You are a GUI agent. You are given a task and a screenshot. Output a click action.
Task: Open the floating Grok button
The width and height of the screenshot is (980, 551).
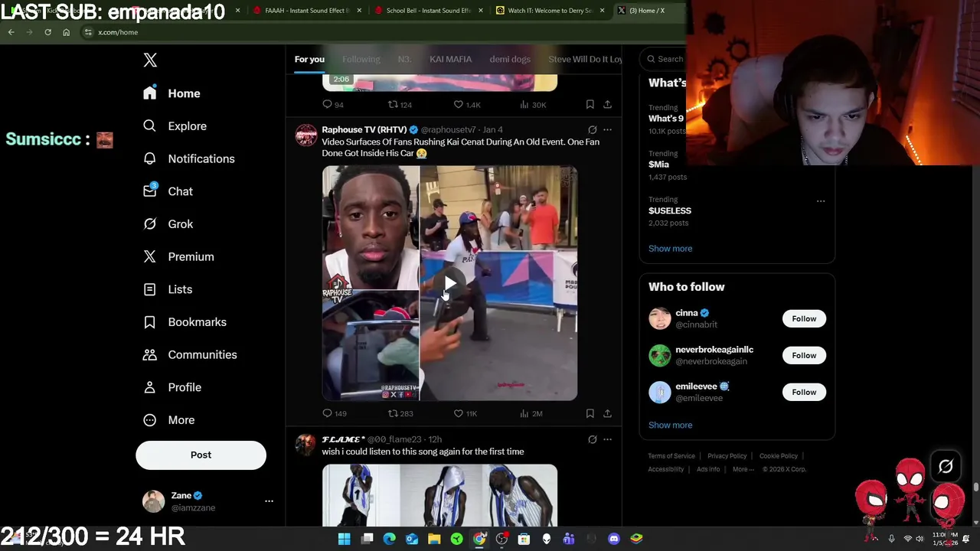(x=946, y=467)
